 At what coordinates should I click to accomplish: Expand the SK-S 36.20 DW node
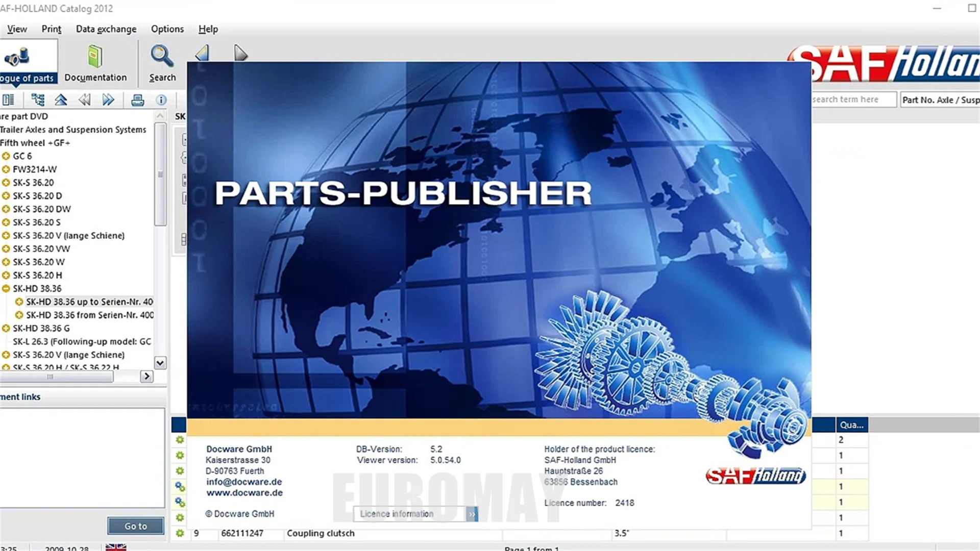click(6, 209)
